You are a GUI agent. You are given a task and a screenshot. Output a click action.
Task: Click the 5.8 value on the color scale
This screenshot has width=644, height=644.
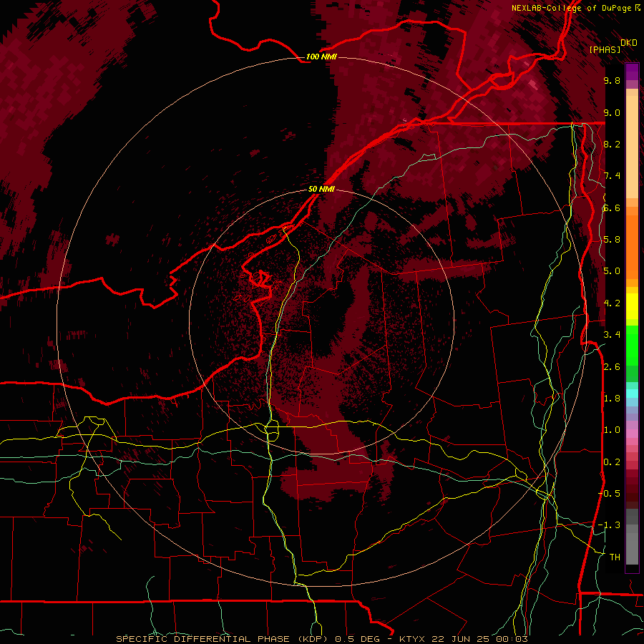coord(612,240)
